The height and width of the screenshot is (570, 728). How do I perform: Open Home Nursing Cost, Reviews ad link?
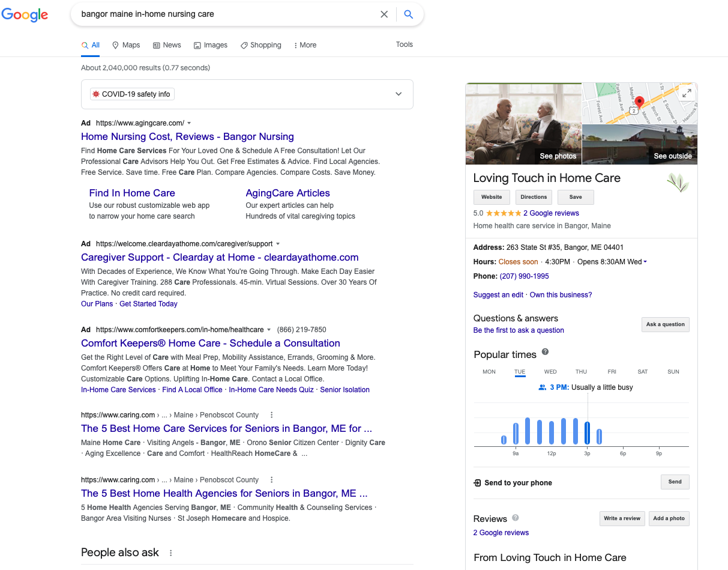point(187,136)
